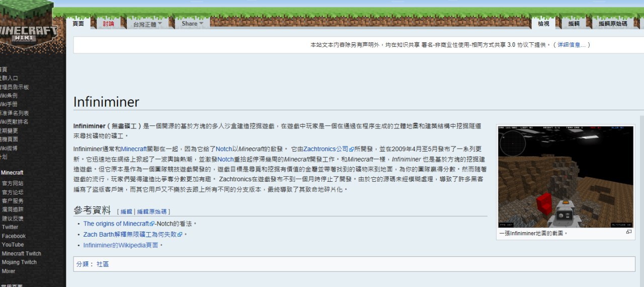Screen dimensions: 644x287
Task: Click external link icon after The origins of Minecraft
Action: pyautogui.click(x=152, y=224)
